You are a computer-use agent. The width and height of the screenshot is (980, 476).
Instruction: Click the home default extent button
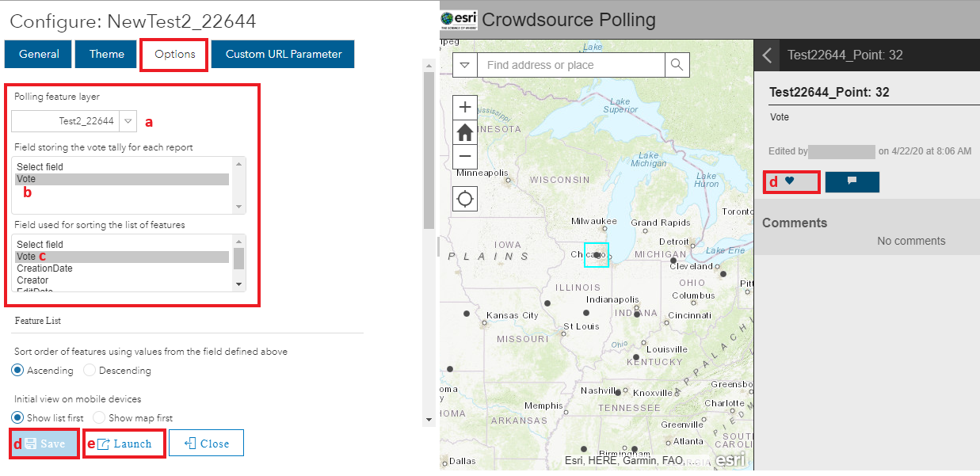[465, 132]
